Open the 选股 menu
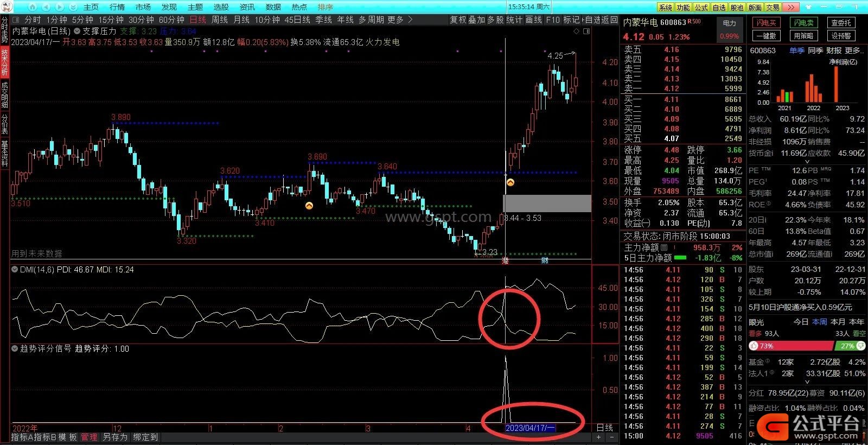This screenshot has width=868, height=445. (221, 7)
